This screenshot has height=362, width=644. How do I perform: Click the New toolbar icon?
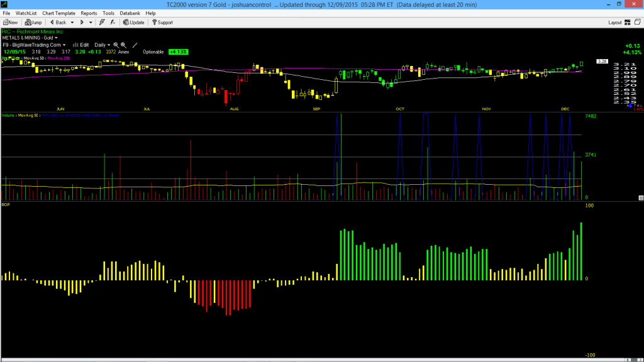(10, 23)
